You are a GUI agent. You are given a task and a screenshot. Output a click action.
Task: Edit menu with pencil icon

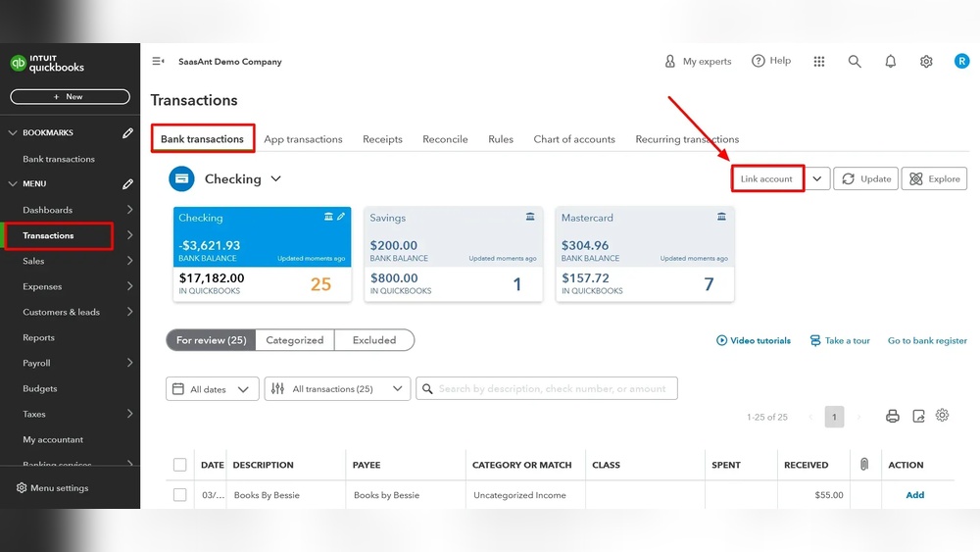127,183
